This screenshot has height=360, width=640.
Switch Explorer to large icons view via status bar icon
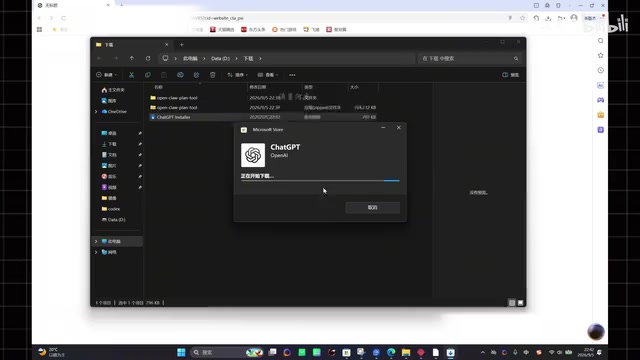coord(520,303)
